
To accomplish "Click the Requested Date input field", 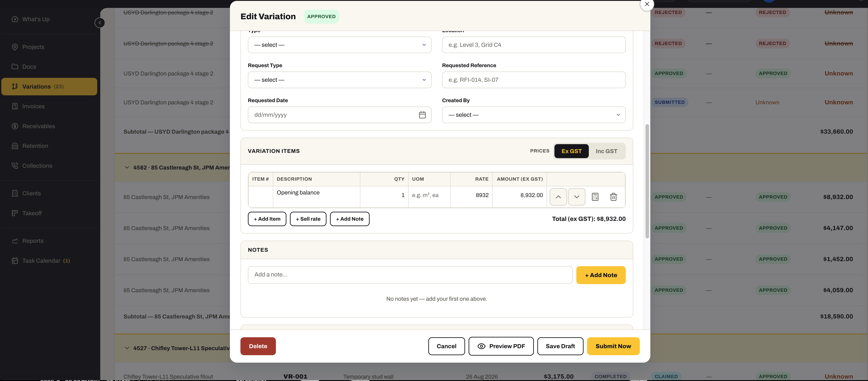I will tap(339, 115).
